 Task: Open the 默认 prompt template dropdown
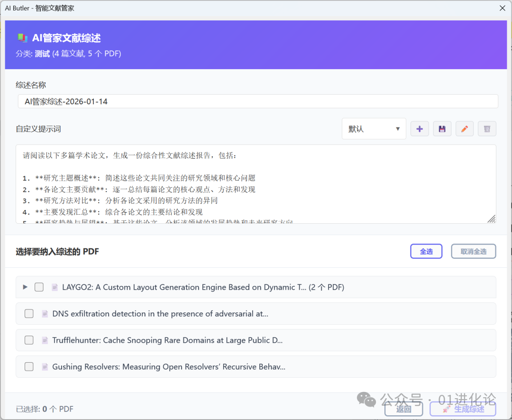[x=374, y=128]
